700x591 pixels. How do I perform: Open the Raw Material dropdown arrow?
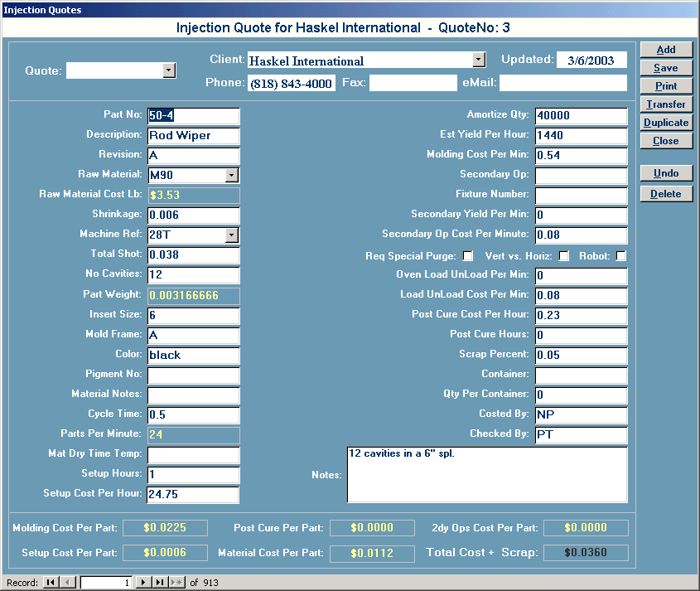tap(231, 175)
